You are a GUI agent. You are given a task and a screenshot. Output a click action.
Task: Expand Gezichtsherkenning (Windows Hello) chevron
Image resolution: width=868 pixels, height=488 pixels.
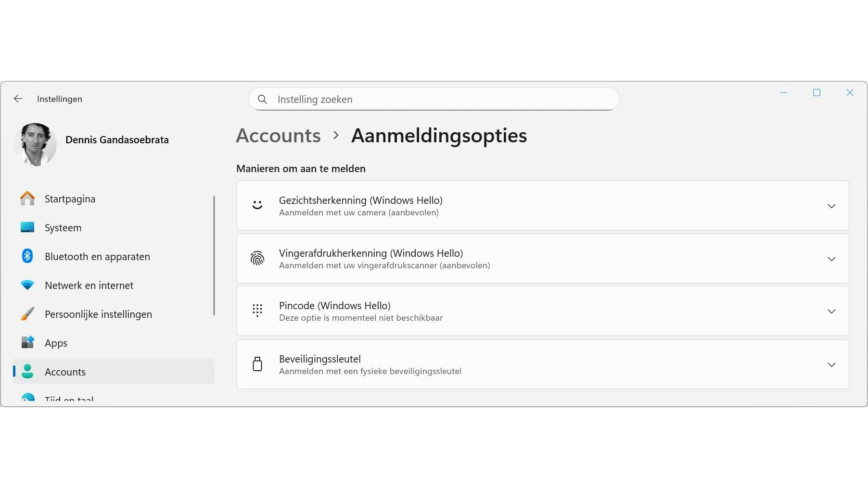point(831,206)
